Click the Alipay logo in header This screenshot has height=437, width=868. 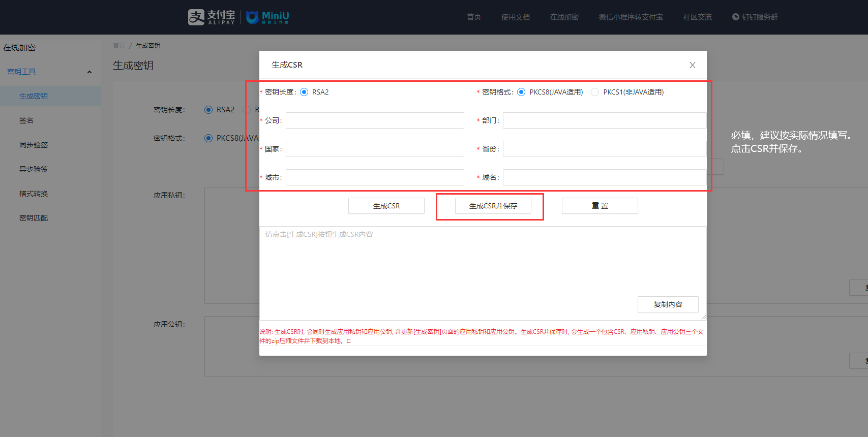pos(212,17)
